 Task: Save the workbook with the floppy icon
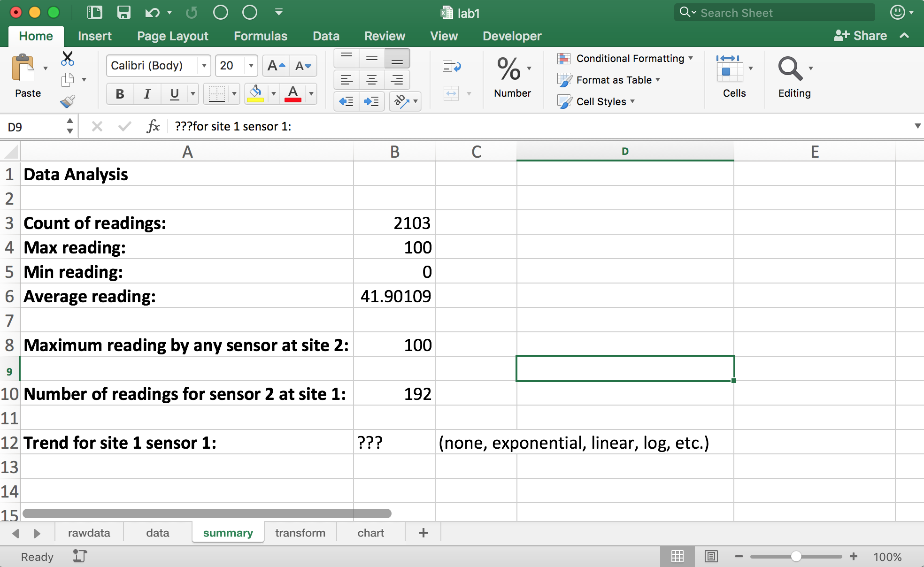[123, 12]
